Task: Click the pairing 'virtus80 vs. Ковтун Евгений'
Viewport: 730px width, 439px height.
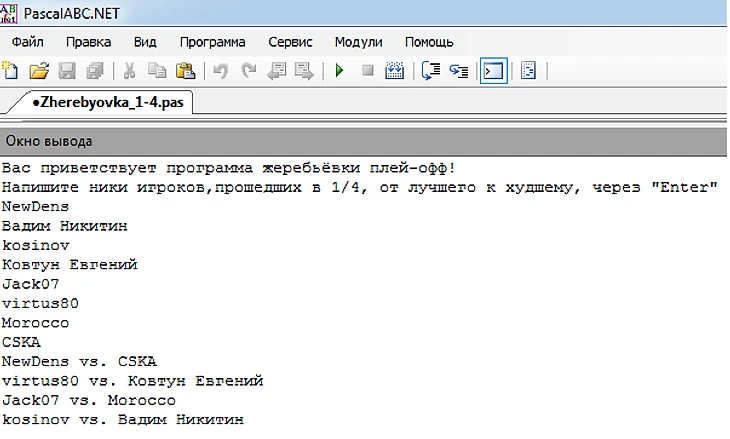Action: (133, 381)
